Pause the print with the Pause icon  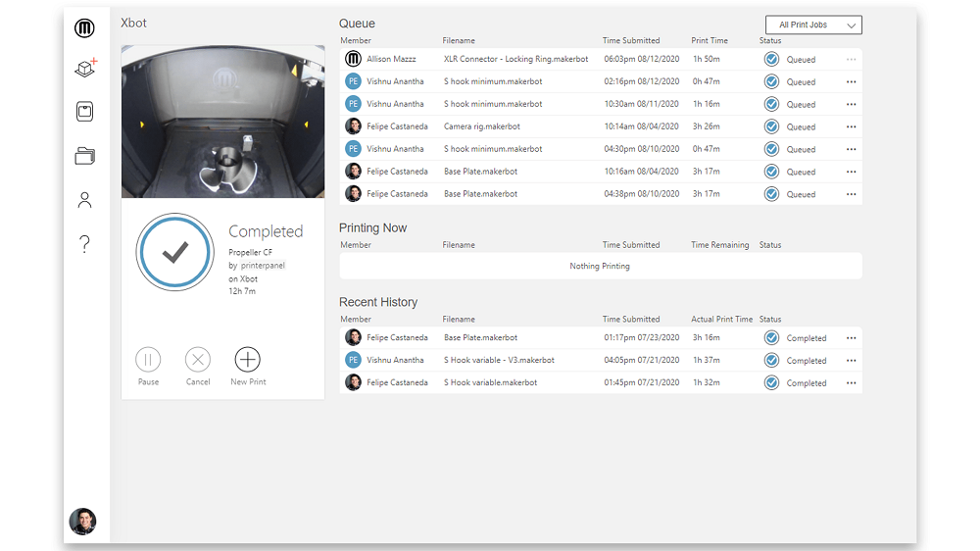(148, 360)
